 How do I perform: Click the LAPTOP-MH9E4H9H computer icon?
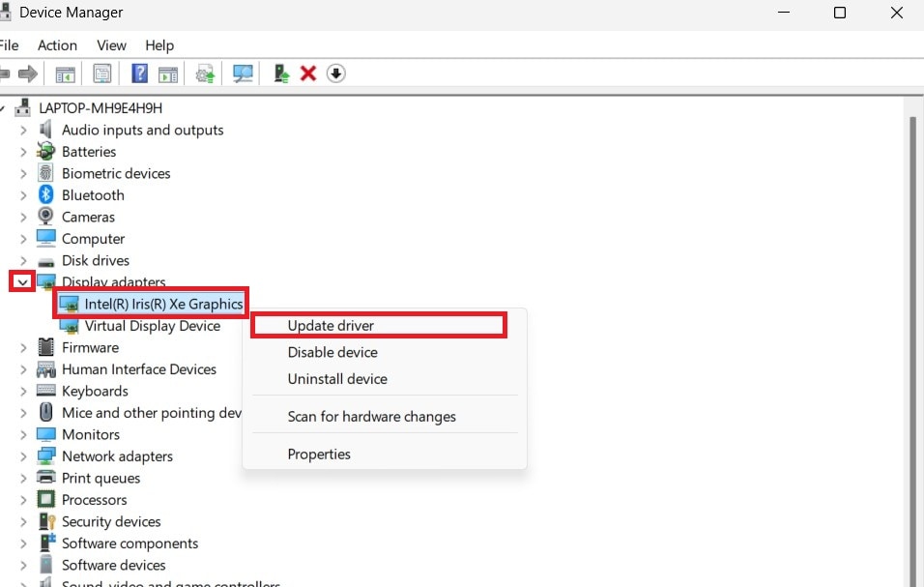[22, 108]
